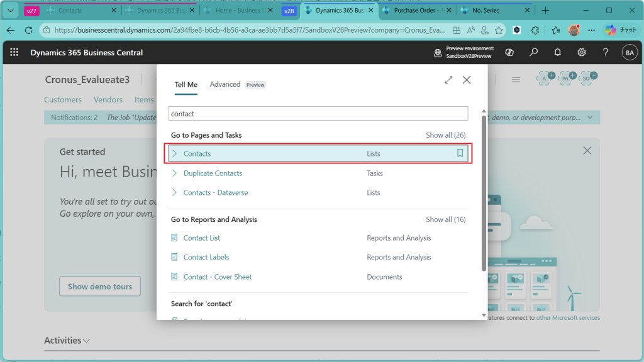Click the Help question mark icon
Image resolution: width=644 pixels, height=362 pixels.
pos(606,52)
